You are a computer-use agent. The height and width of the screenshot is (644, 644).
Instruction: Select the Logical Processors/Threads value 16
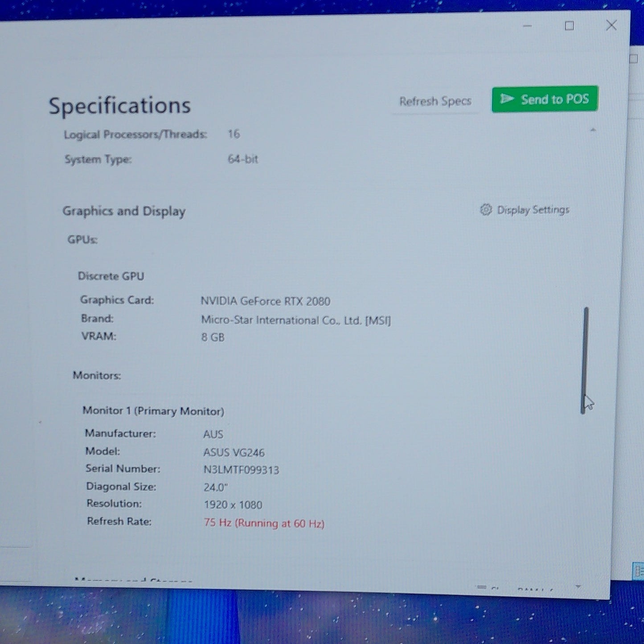(x=234, y=134)
